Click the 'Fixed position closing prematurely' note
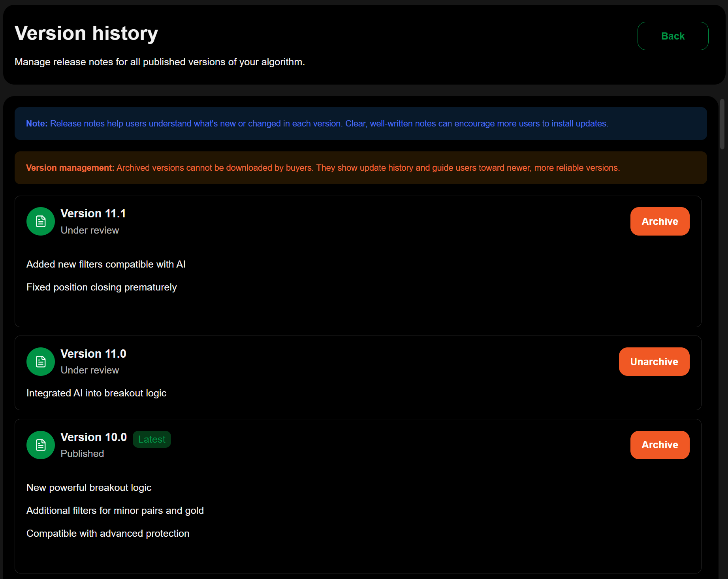This screenshot has height=579, width=728. (x=102, y=287)
